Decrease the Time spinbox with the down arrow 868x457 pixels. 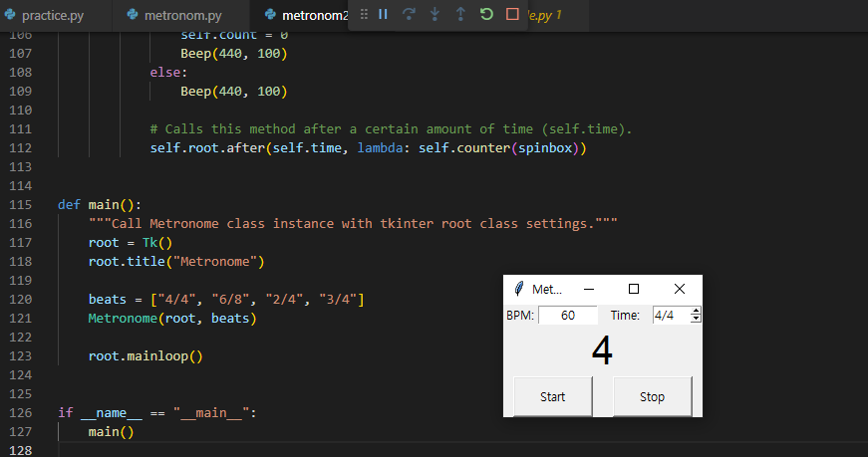pos(696,319)
